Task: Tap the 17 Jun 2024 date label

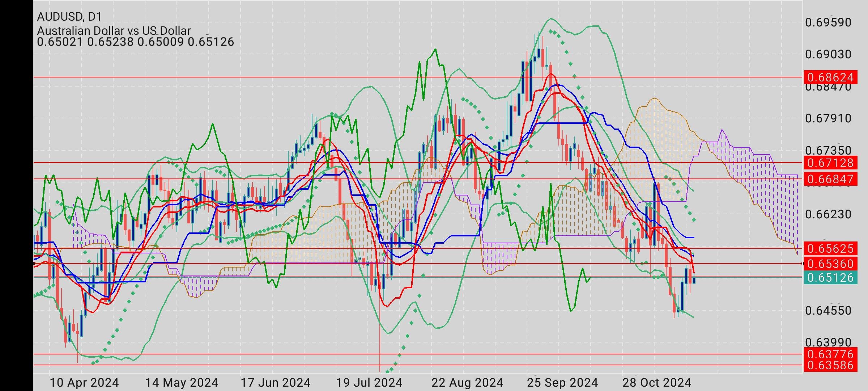Action: pos(276,383)
